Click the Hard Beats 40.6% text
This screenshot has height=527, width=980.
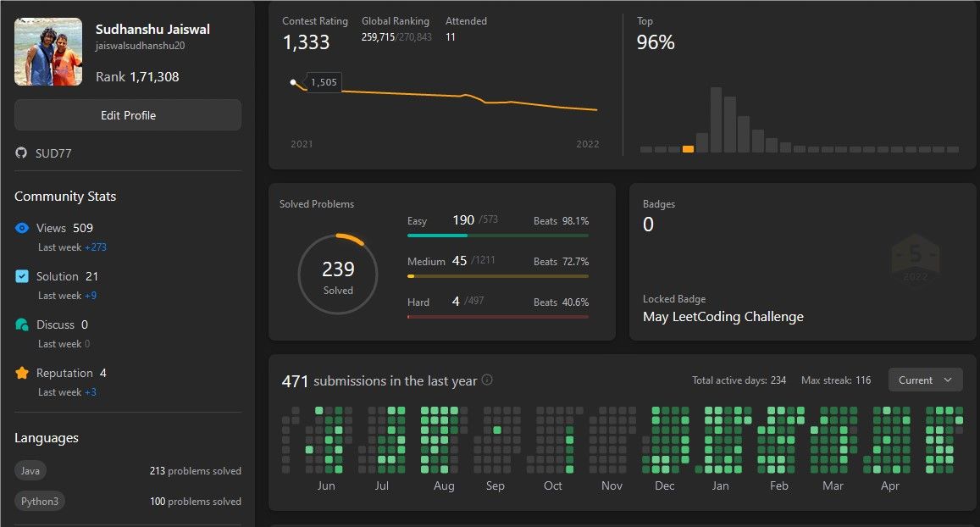coord(562,302)
